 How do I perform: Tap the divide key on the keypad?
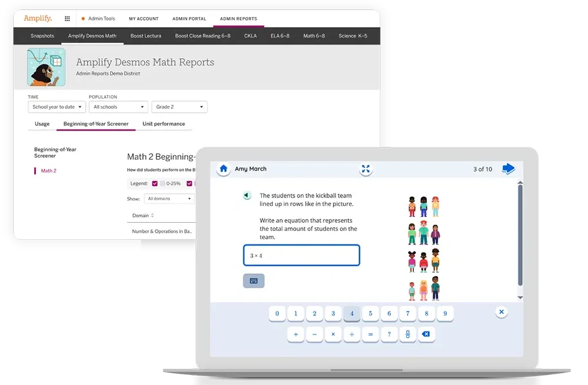[x=352, y=334]
